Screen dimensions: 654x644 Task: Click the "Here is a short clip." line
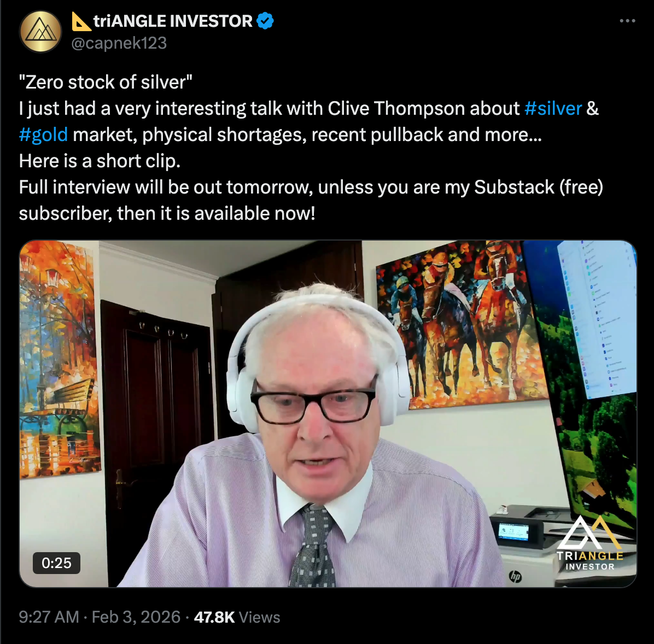pos(100,161)
